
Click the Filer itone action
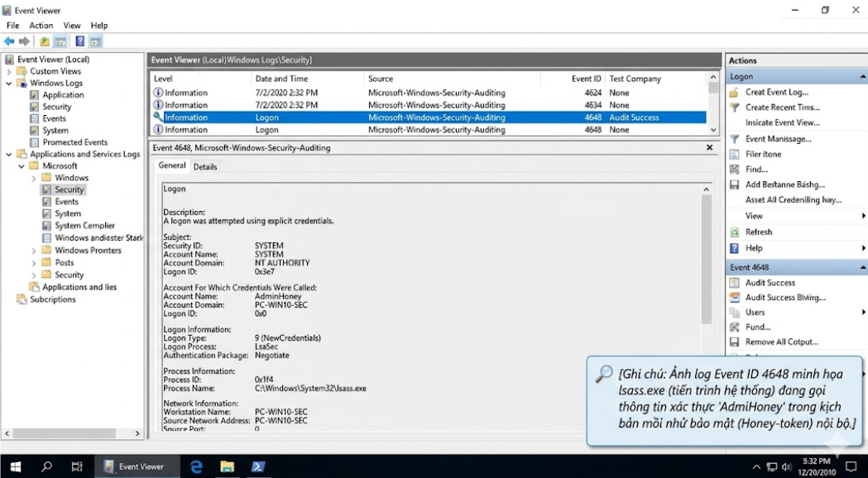(x=763, y=155)
